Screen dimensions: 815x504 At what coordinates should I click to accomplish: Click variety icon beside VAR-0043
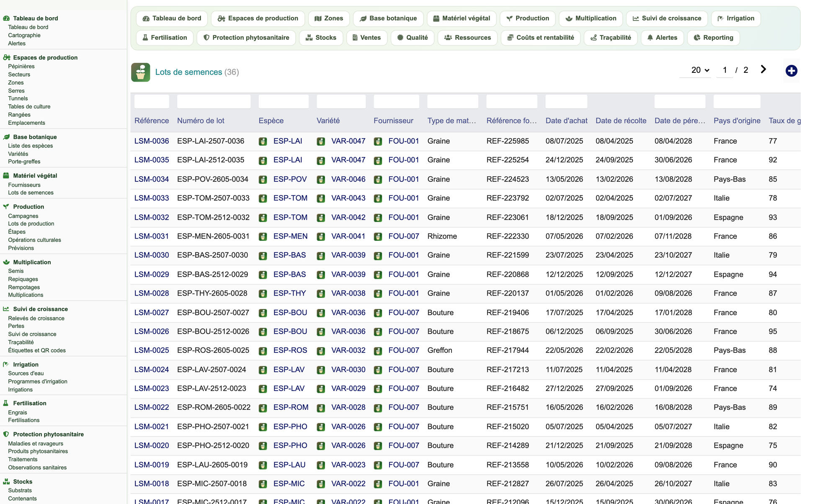point(321,198)
